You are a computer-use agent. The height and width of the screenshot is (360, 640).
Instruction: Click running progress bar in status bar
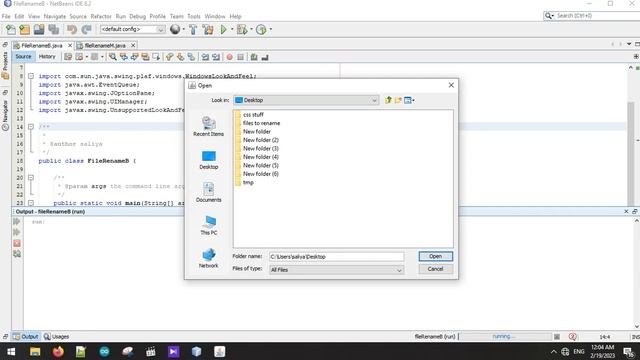tap(505, 337)
